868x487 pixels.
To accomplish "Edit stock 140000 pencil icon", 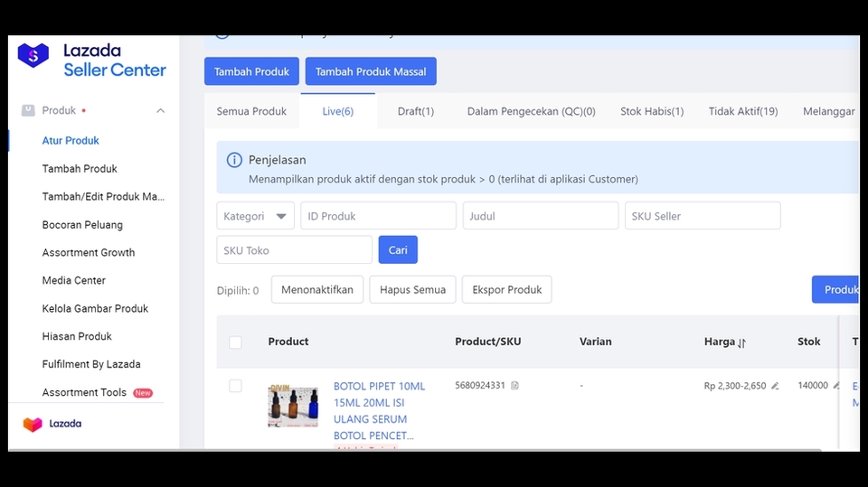I will point(835,386).
